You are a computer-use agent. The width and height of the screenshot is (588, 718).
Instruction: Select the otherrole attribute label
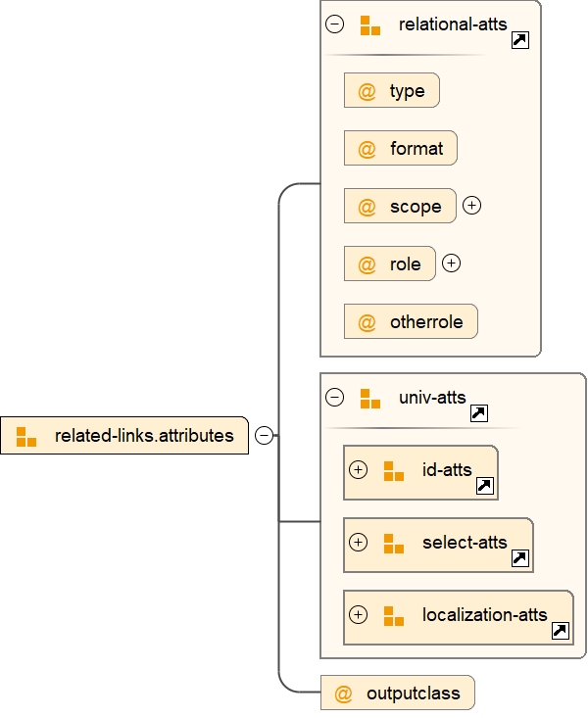pyautogui.click(x=426, y=322)
